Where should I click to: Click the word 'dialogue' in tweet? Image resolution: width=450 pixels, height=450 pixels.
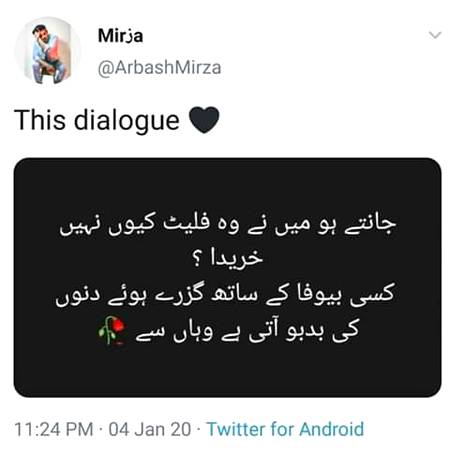click(127, 120)
